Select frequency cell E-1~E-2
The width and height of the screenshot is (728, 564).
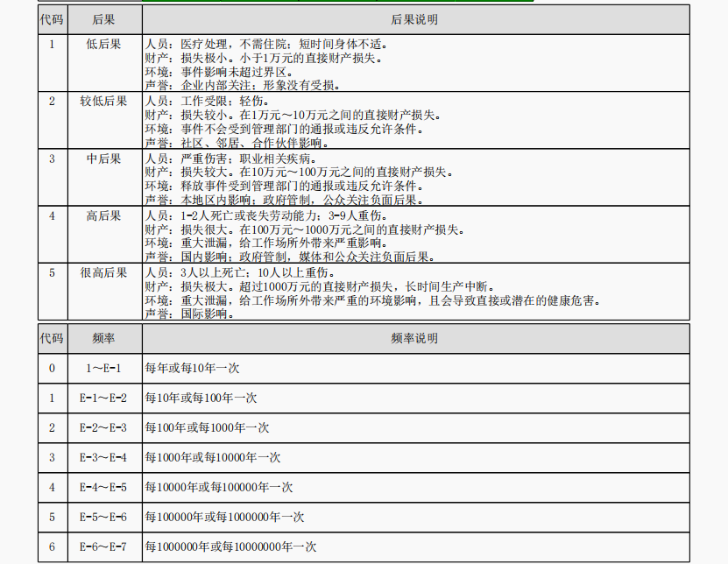105,398
